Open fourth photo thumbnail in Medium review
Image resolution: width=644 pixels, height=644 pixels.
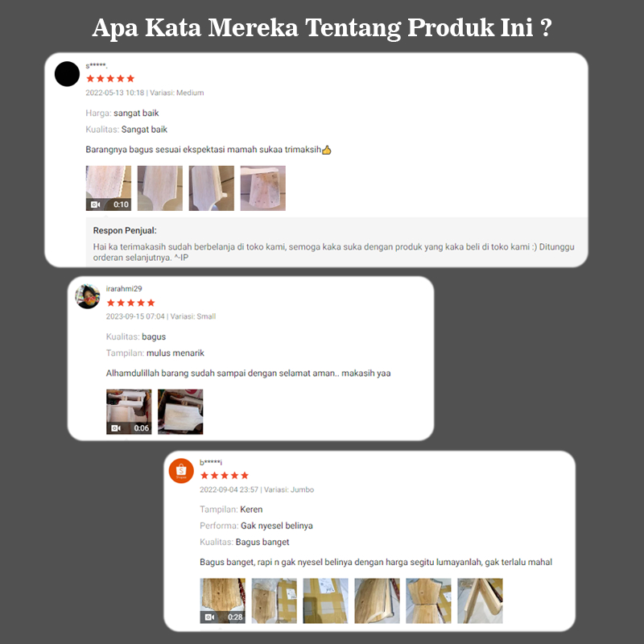coord(263,188)
